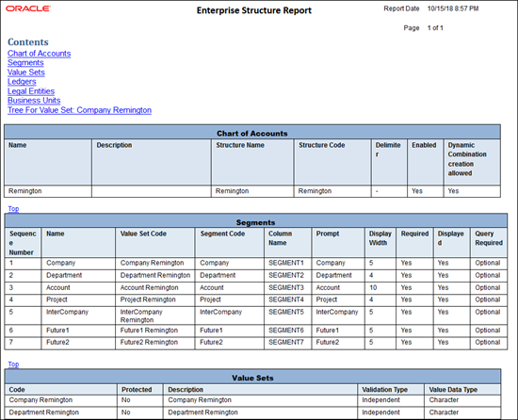Go to the Ledgers link

point(22,82)
